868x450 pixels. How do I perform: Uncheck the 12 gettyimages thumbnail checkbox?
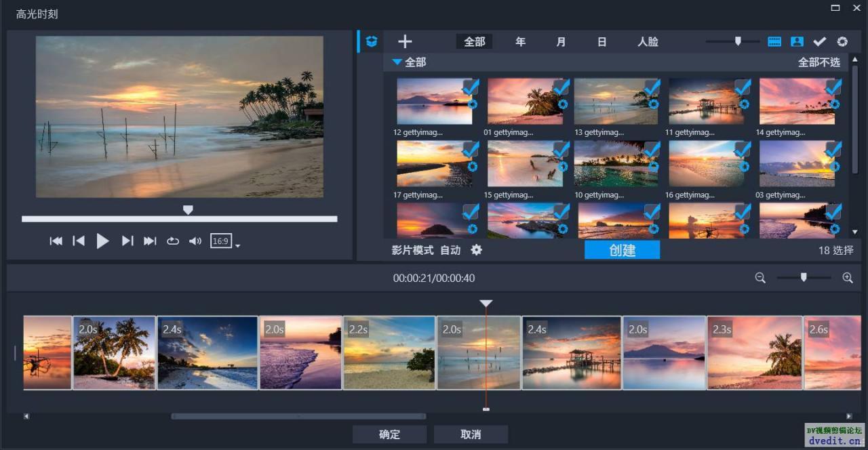471,87
